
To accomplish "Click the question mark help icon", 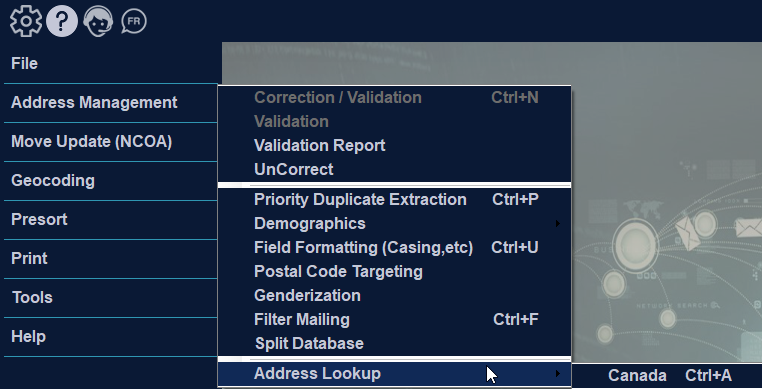I will click(62, 21).
